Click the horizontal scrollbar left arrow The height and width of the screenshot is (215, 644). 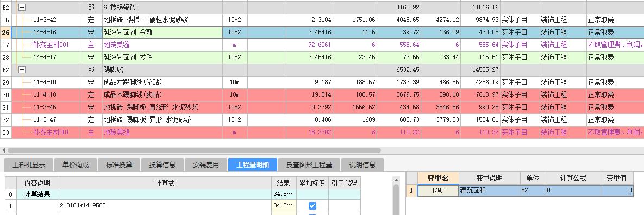pos(3,150)
